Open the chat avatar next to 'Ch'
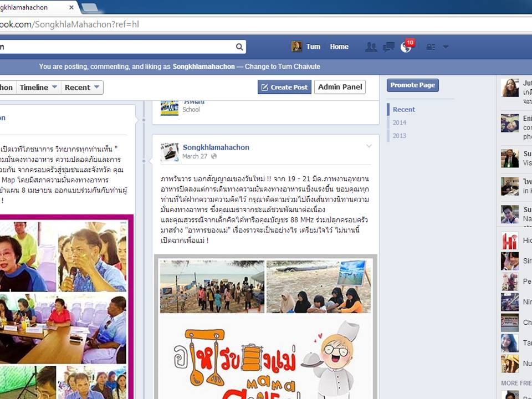 click(x=510, y=323)
